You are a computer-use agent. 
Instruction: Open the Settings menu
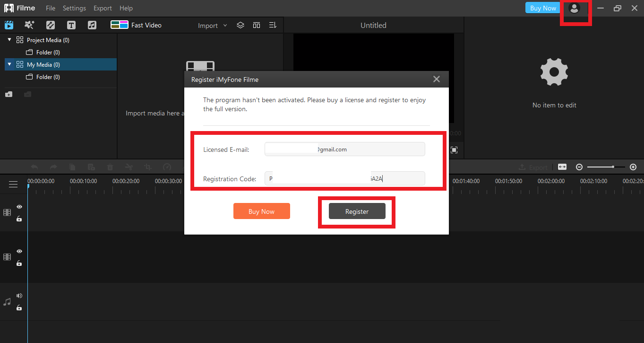(x=74, y=8)
